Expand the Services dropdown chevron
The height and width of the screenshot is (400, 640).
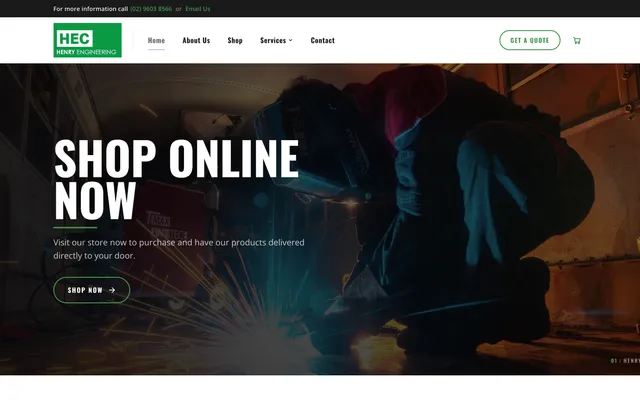291,40
